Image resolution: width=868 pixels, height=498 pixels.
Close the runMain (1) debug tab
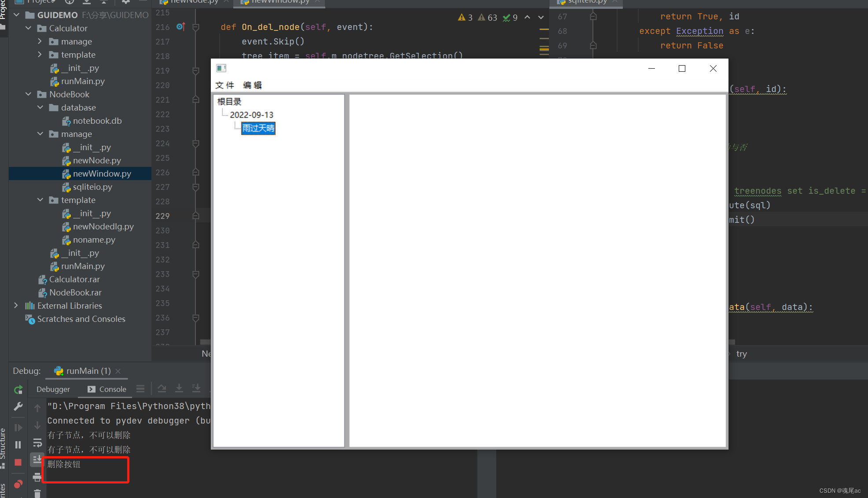pyautogui.click(x=118, y=371)
